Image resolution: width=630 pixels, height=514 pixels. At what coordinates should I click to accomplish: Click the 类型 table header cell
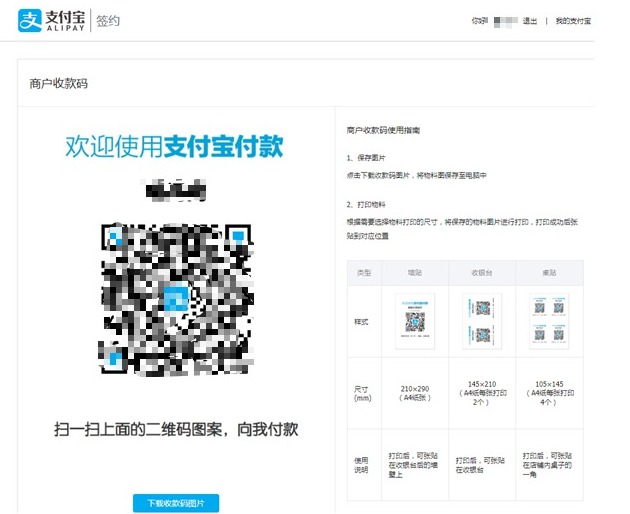tap(364, 273)
